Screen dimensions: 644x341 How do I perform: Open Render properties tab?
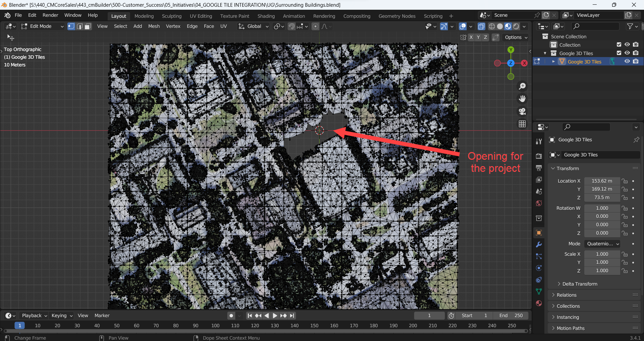pyautogui.click(x=539, y=156)
